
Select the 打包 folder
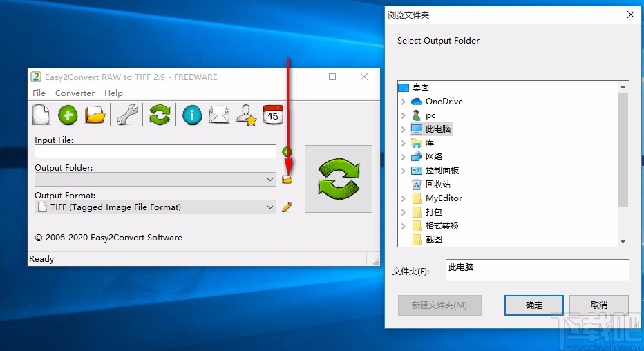click(434, 212)
